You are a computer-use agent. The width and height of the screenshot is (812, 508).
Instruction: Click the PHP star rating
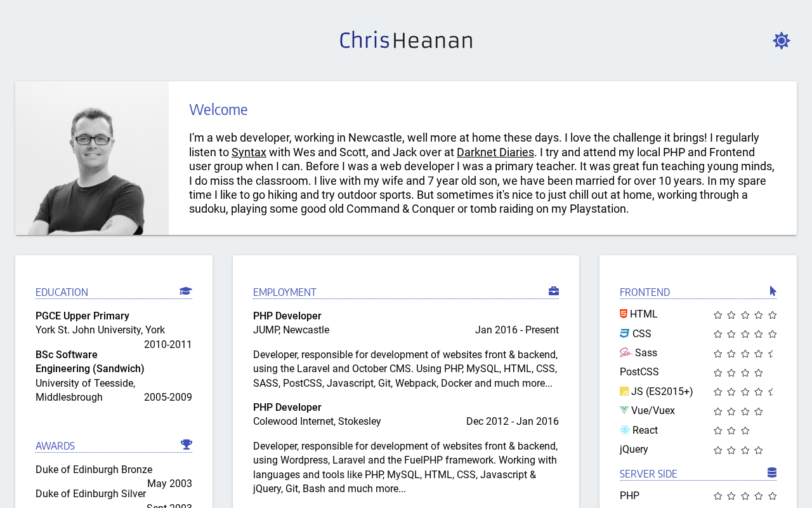tap(745, 496)
